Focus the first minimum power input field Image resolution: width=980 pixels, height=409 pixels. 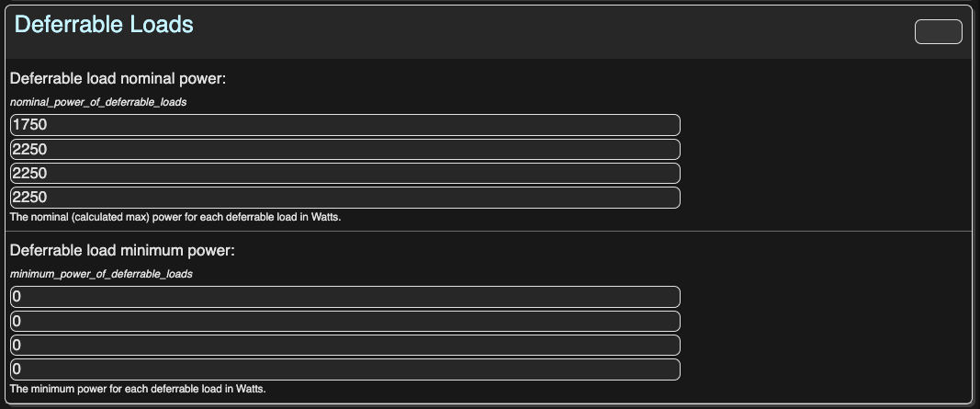[344, 297]
